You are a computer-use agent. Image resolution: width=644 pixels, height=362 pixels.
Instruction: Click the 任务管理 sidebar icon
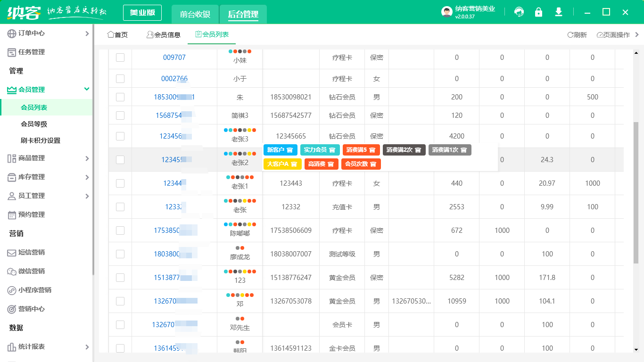click(x=11, y=52)
